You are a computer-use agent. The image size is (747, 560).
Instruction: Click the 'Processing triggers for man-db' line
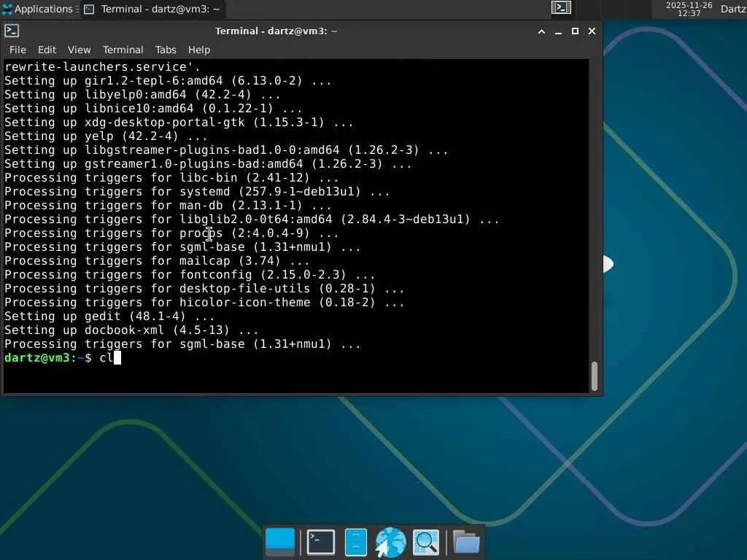(x=168, y=205)
